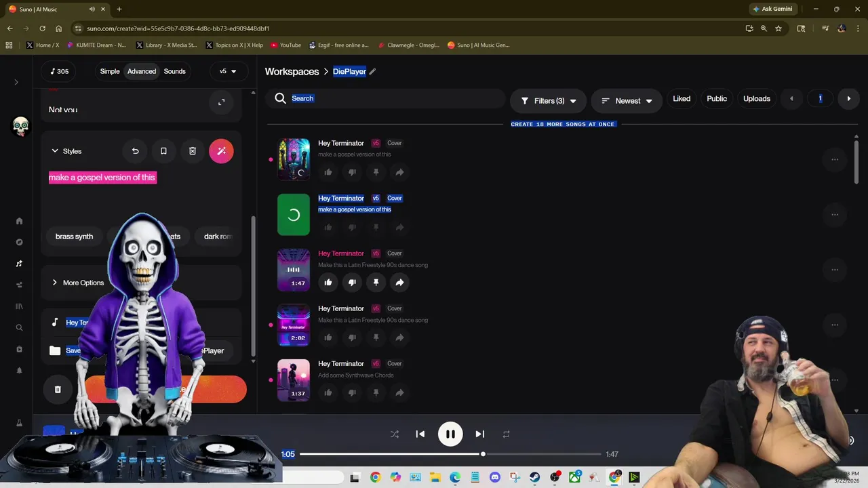Open the v5 model version dropdown
Screen dimensions: 868x488
[x=228, y=71]
